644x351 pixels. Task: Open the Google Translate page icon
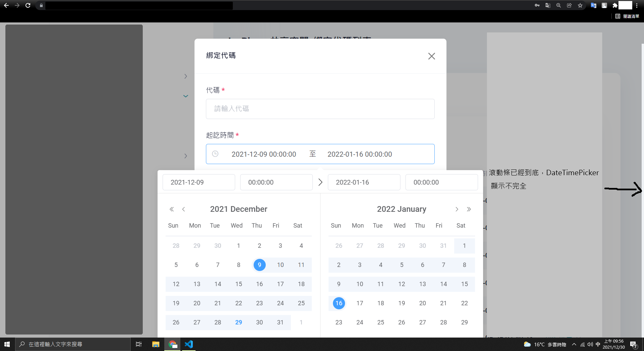pyautogui.click(x=547, y=5)
